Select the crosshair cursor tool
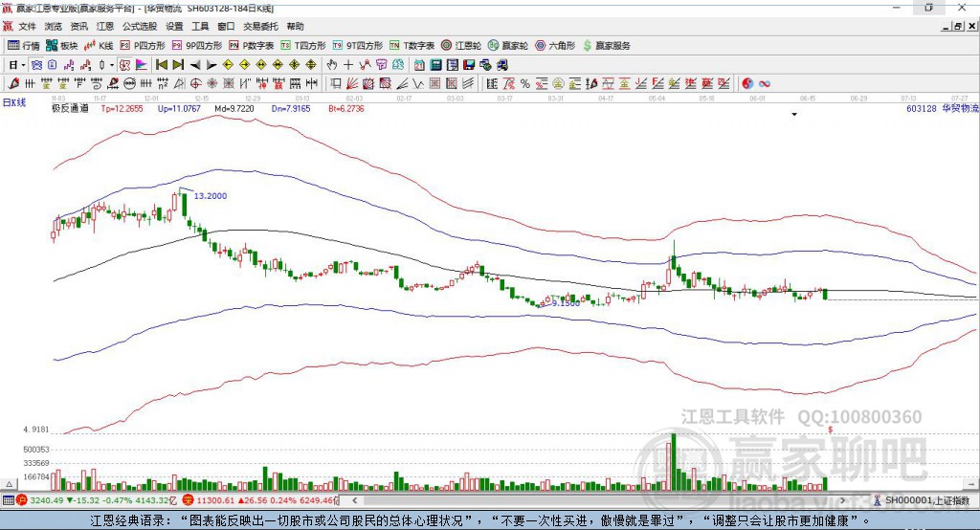Screen dimensions: 980x530 [x=348, y=65]
